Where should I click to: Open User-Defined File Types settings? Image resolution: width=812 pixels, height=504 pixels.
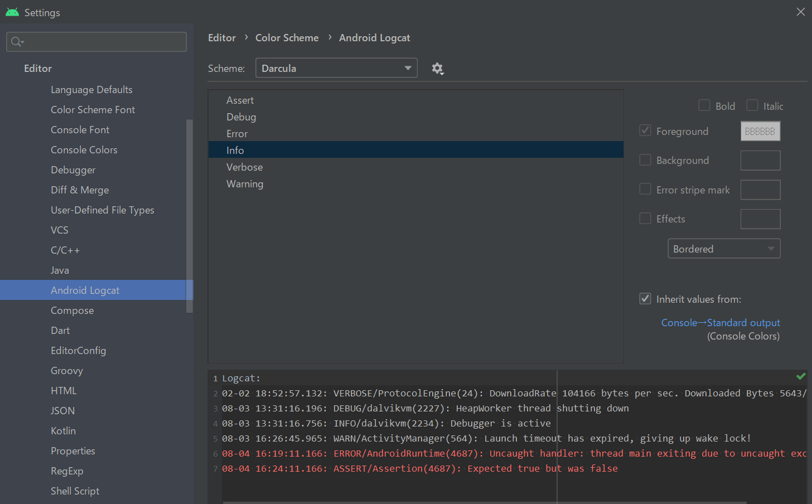click(102, 210)
